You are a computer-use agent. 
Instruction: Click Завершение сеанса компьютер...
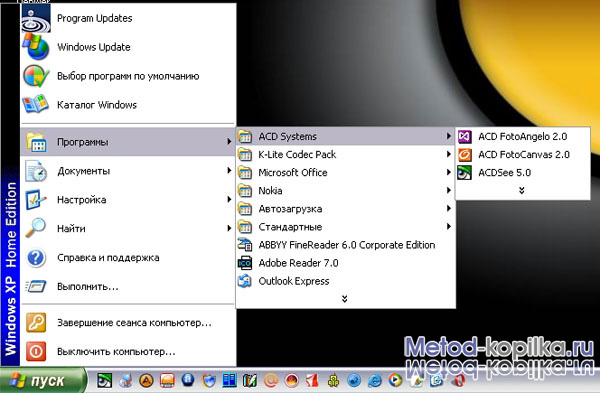[128, 323]
